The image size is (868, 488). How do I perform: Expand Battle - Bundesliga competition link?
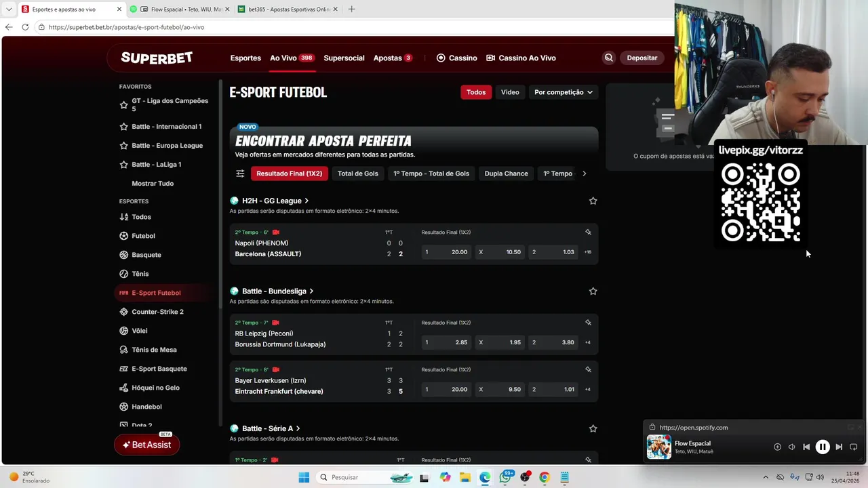pos(278,291)
